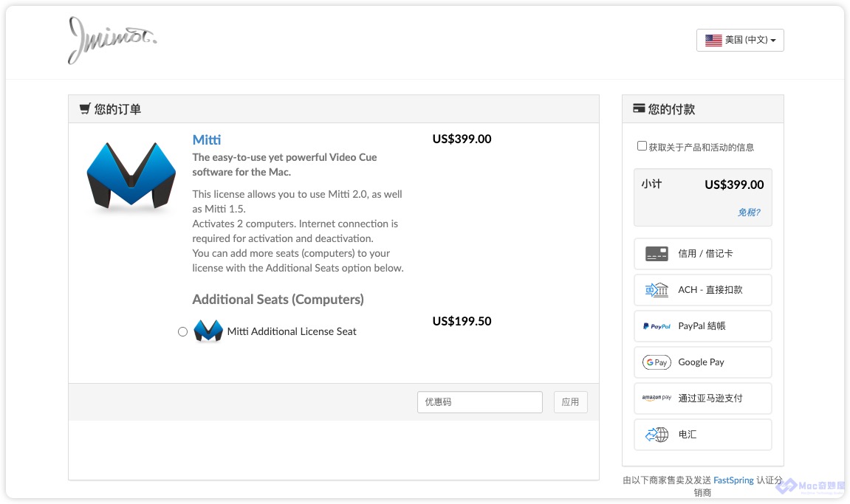Click the 您的订单 order heading
Viewport: 850px width, 504px height.
(x=117, y=109)
